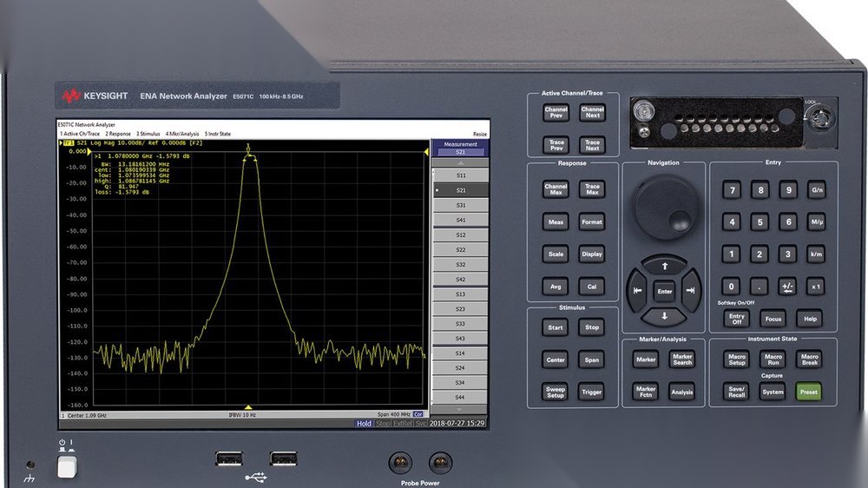Open the 3 Stimulus menu
The width and height of the screenshot is (868, 488).
coord(148,134)
